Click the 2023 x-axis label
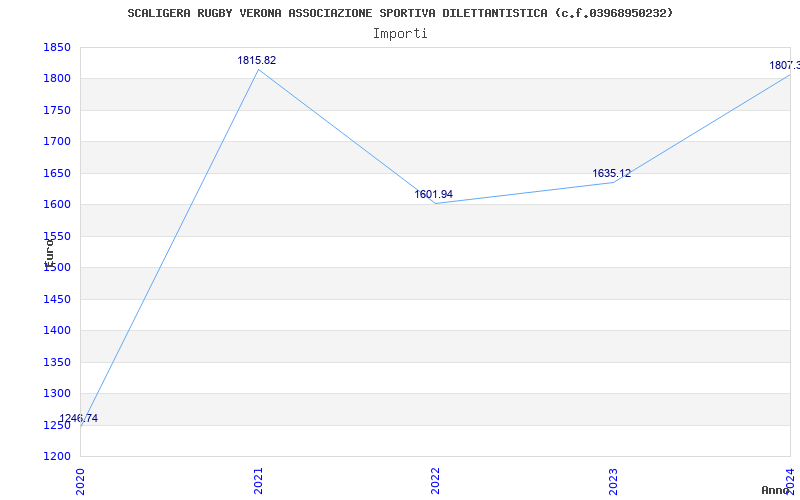800x500 pixels. click(x=613, y=481)
